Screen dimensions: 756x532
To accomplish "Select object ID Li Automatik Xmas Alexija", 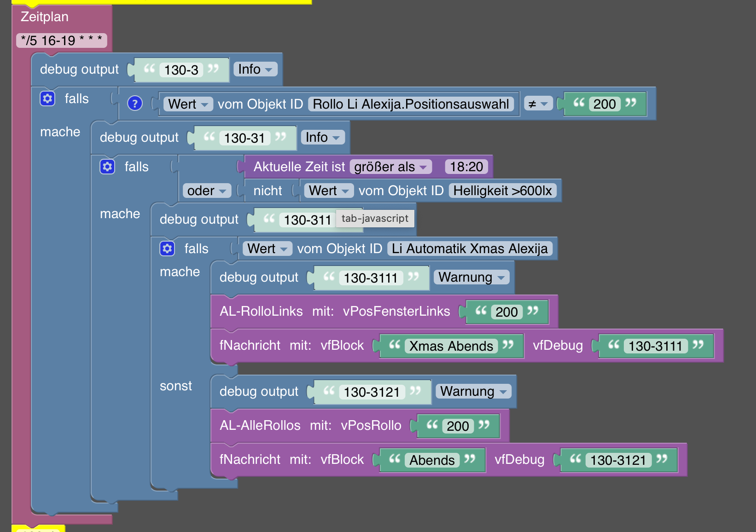I will (x=470, y=249).
